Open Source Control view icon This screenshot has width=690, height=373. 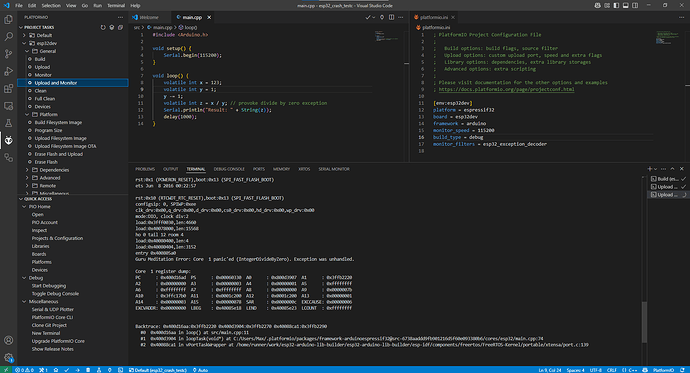pyautogui.click(x=8, y=54)
